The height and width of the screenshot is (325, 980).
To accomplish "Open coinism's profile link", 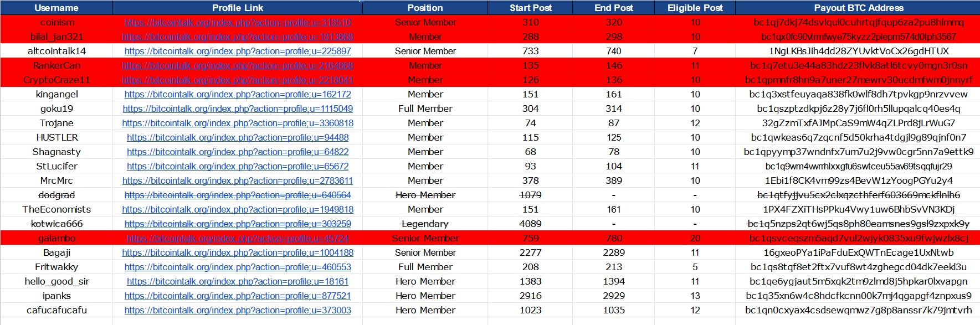I will 238,22.
